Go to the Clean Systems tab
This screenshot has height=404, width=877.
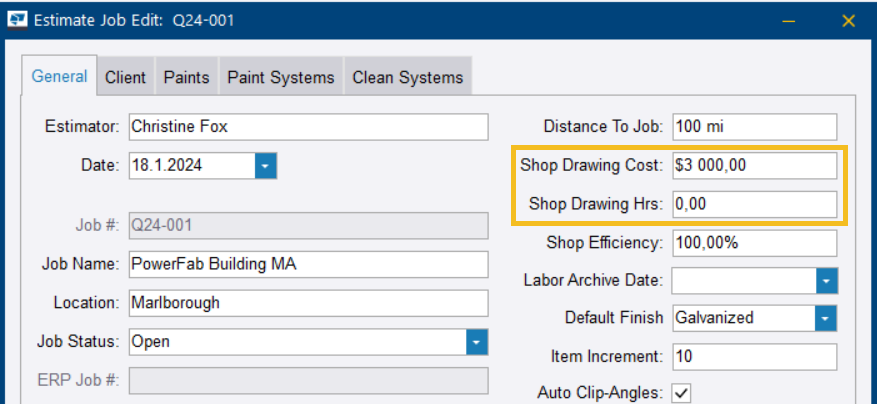(407, 77)
